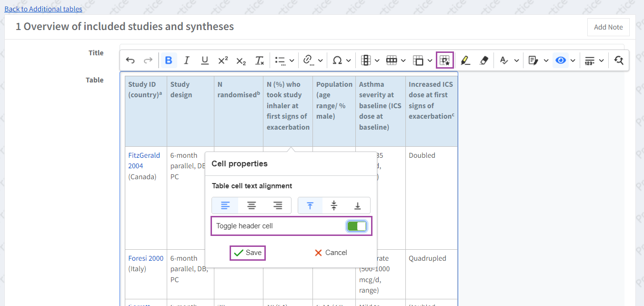Open cell properties toolbar icon
This screenshot has width=644, height=306.
(444, 61)
